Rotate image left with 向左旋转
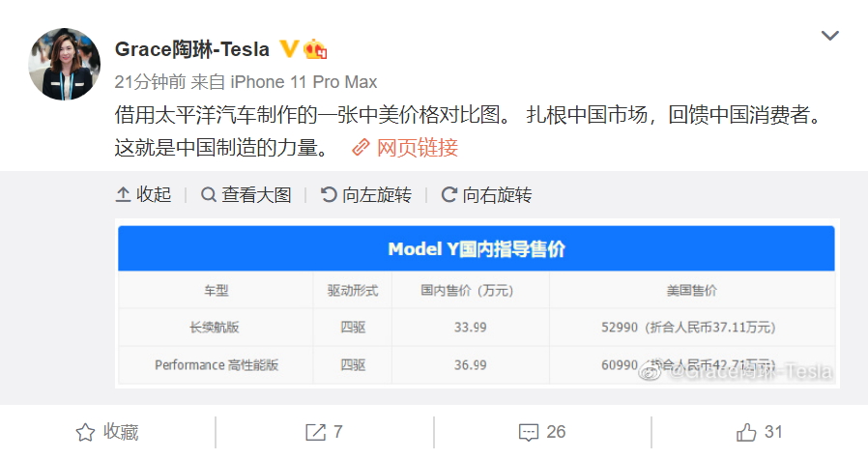Screen dimensions: 868x459 (x=366, y=195)
